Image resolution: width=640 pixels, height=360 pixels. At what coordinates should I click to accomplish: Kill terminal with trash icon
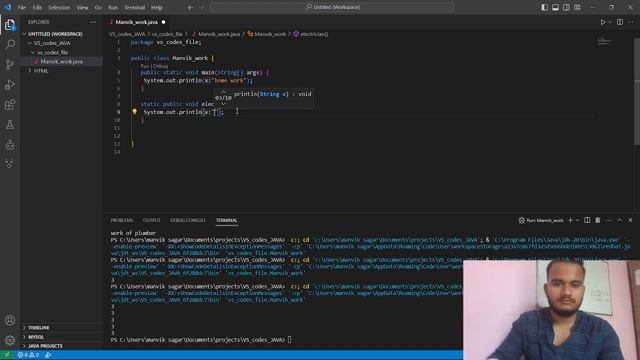[x=598, y=220]
